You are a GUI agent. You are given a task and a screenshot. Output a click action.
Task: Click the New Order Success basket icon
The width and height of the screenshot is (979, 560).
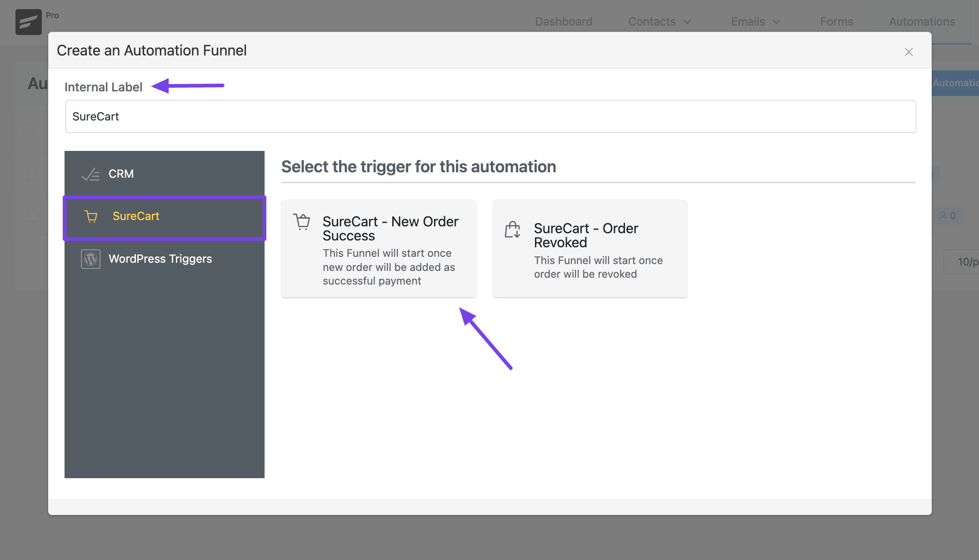click(x=302, y=222)
